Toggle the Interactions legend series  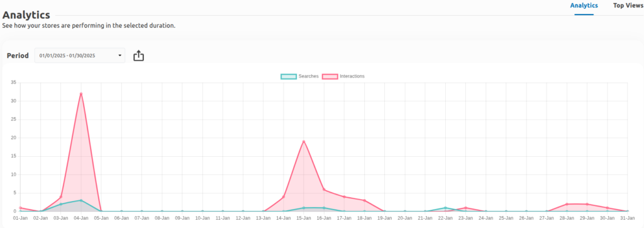coord(343,76)
